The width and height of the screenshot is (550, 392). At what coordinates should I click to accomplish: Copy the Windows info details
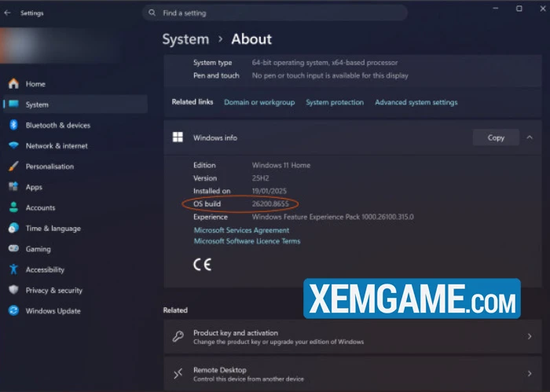click(496, 137)
